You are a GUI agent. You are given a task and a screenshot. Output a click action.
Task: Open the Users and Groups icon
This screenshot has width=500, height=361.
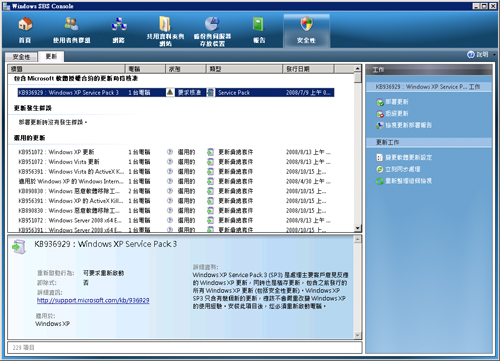(x=71, y=24)
